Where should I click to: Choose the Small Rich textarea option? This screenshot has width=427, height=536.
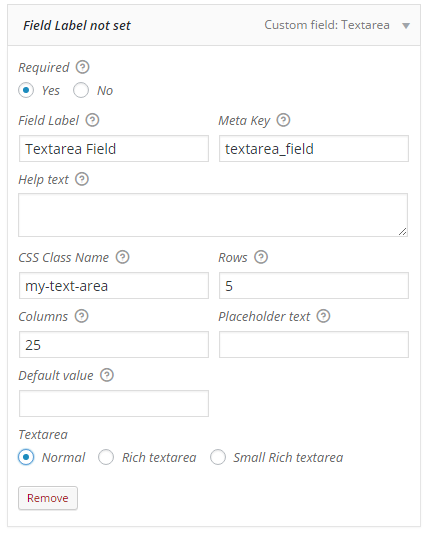[x=218, y=457]
